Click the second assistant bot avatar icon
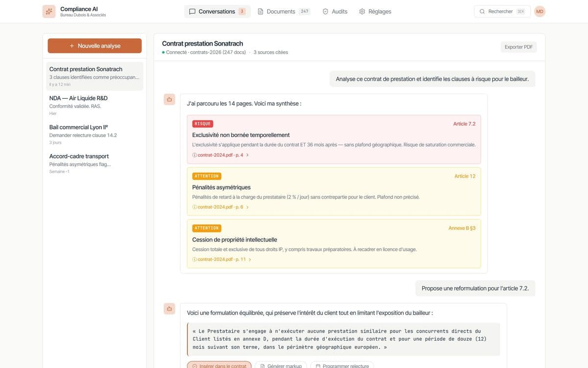This screenshot has height=368, width=588. [x=169, y=309]
